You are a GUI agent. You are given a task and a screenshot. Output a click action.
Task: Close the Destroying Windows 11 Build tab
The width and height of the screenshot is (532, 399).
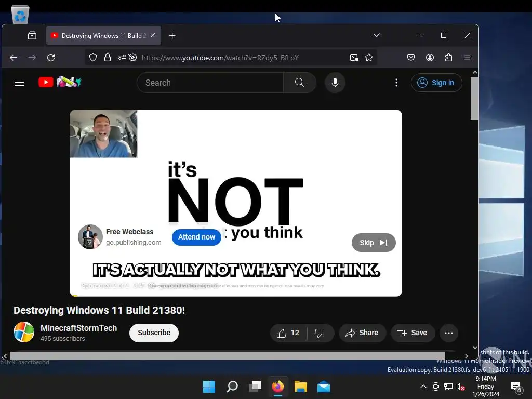[x=153, y=36]
